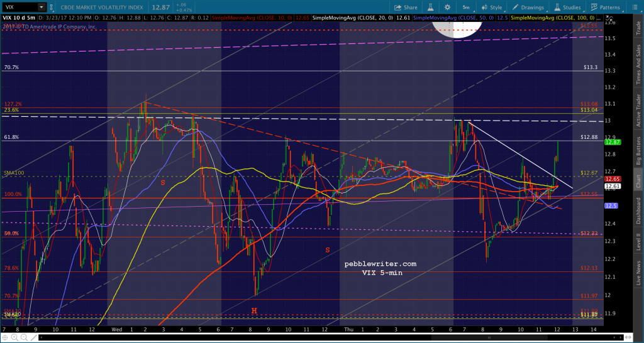Open the Patterns menu

point(605,7)
